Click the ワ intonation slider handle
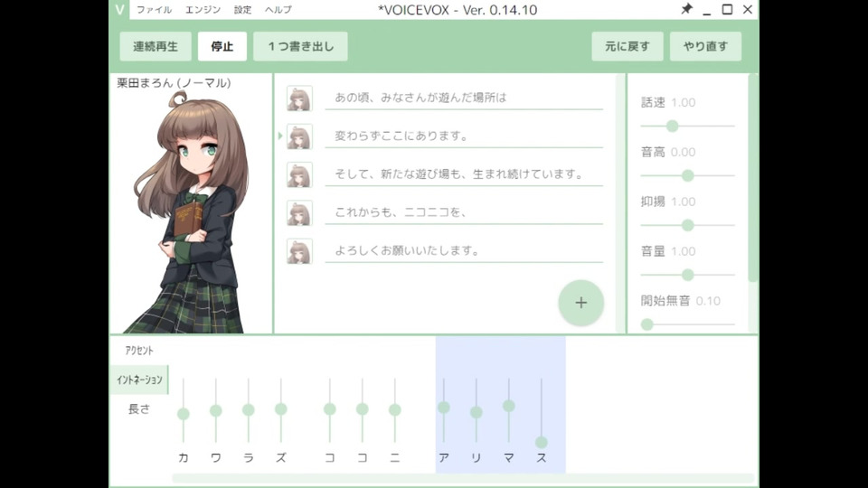Screen dimensions: 868x488 216,410
